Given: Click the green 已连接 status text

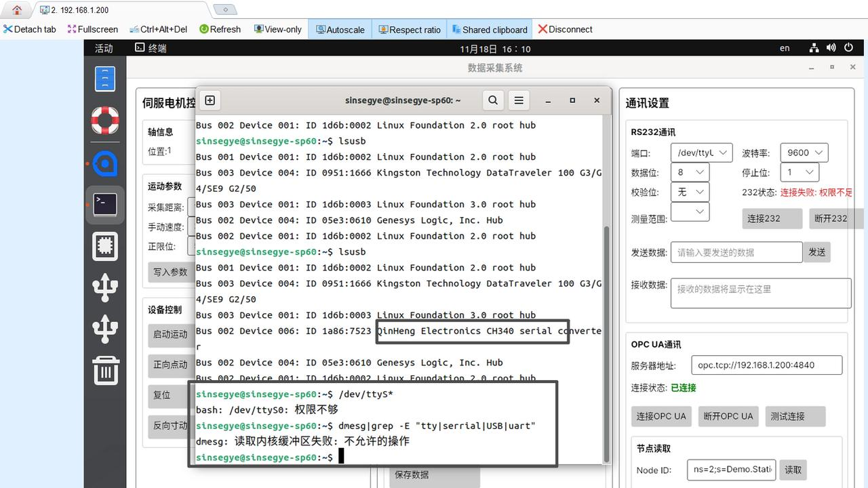Looking at the screenshot, I should tap(684, 388).
